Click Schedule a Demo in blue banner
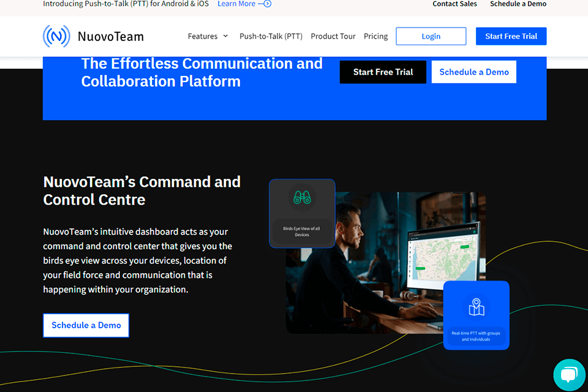The image size is (588, 392). coord(473,72)
